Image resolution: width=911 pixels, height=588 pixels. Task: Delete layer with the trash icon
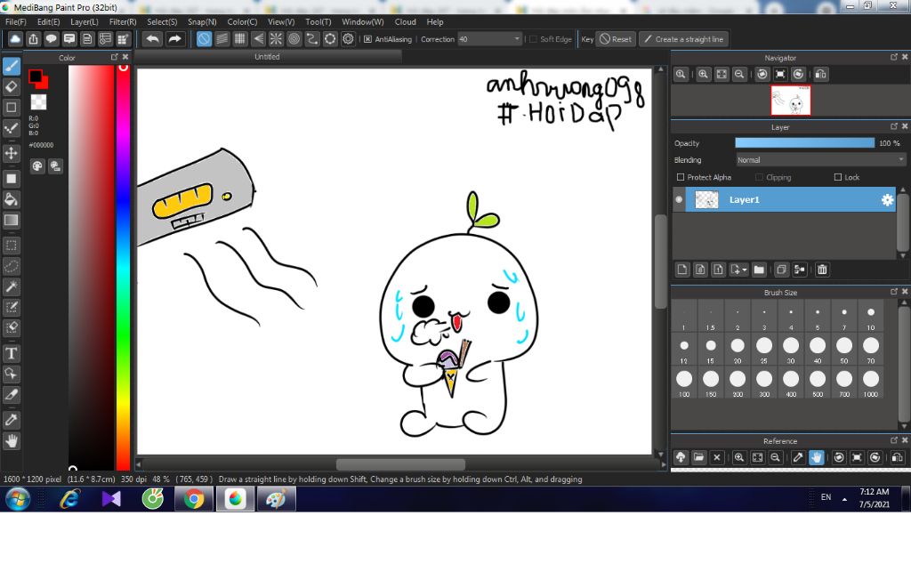click(822, 270)
